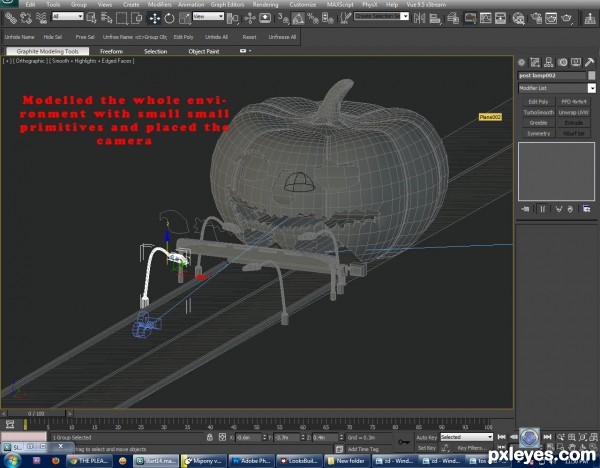Viewport: 600px width, 468px height.
Task: Click the object color swatch beside name
Action: [592, 75]
